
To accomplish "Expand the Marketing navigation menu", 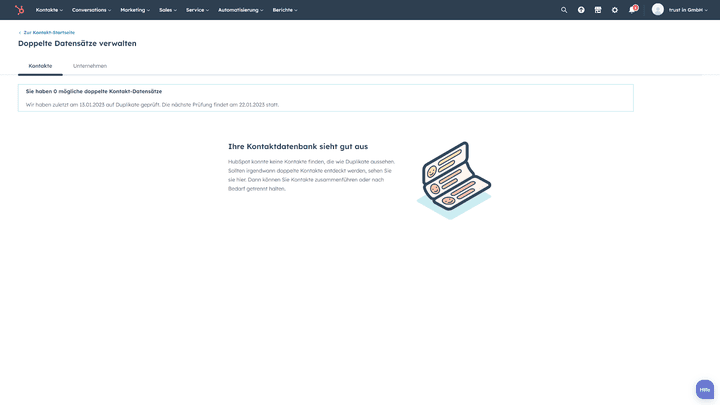I will [135, 10].
